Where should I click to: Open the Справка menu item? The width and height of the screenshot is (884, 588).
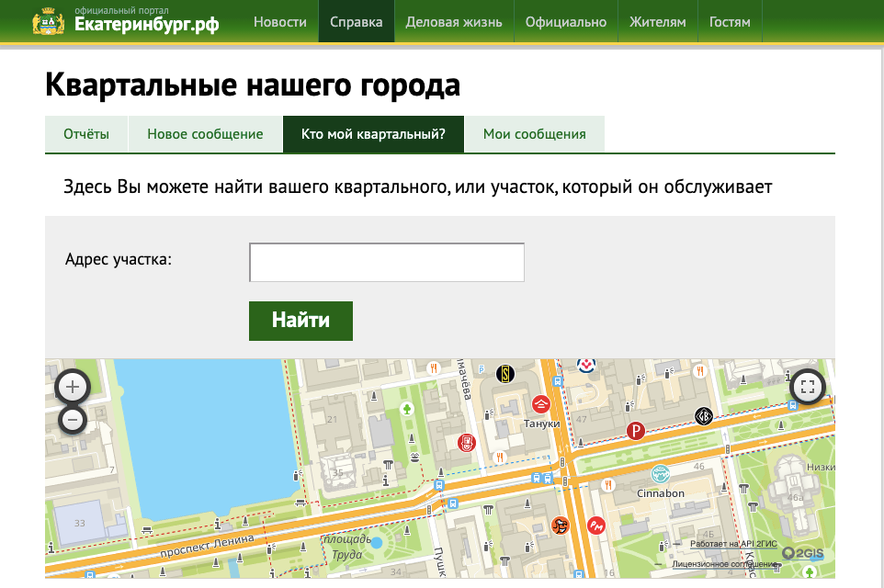point(357,21)
